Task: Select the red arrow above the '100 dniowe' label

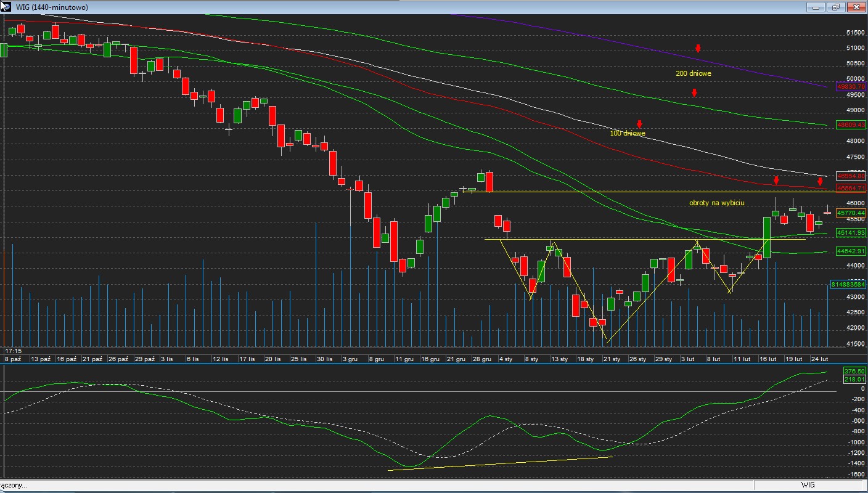Action: (640, 124)
